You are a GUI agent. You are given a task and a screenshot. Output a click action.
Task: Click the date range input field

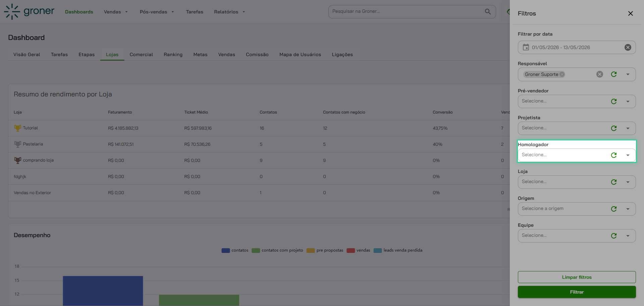click(577, 47)
